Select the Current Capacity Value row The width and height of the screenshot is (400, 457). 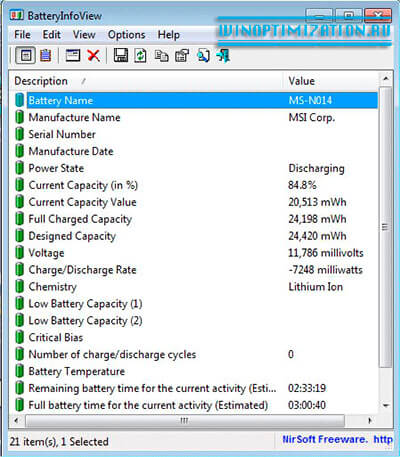[196, 202]
